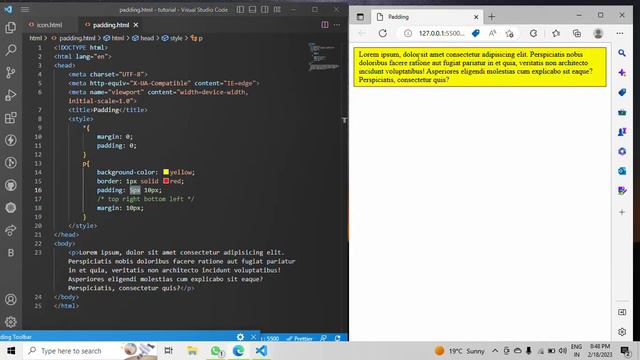Select padding.html in the breadcrumb
Viewport: 640px width, 360px height.
coord(78,38)
